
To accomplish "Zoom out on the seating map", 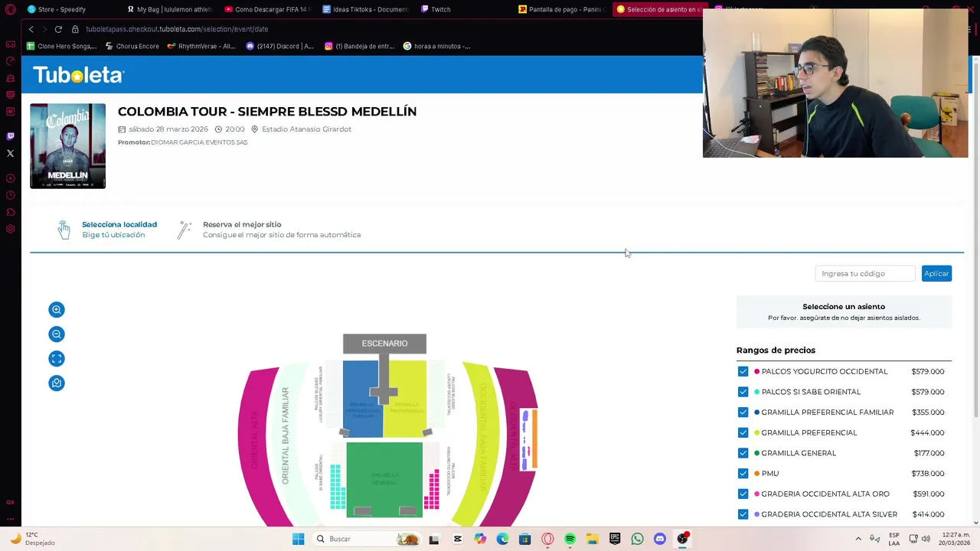I will [57, 334].
